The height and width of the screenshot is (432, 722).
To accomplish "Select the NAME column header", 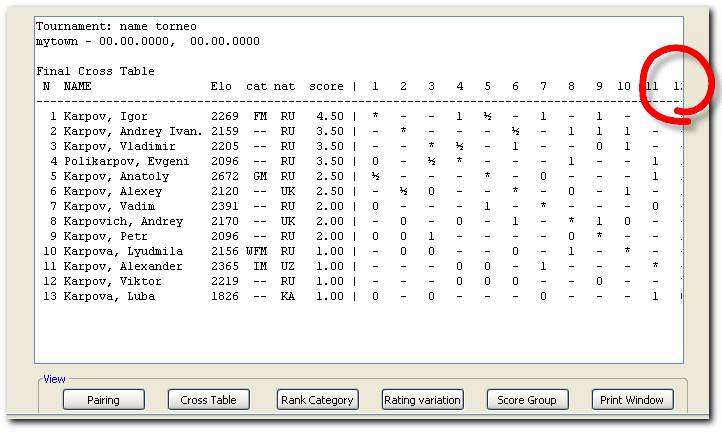I will 77,87.
